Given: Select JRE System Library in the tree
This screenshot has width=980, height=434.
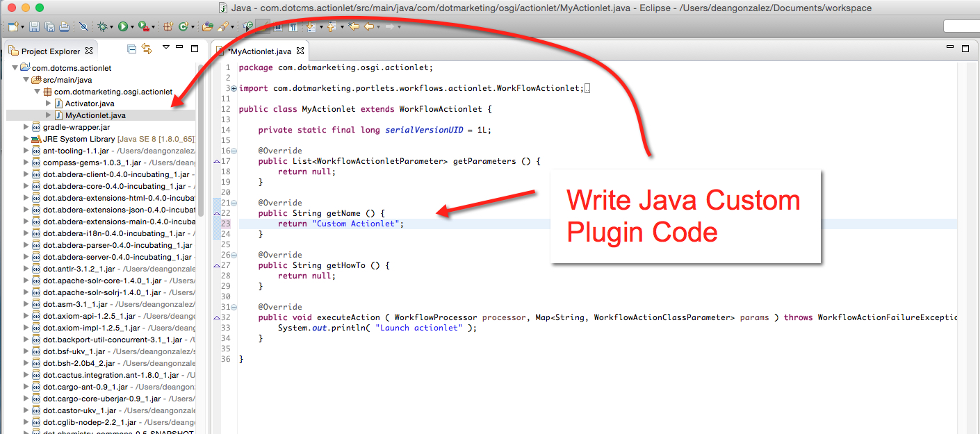Looking at the screenshot, I should [79, 139].
